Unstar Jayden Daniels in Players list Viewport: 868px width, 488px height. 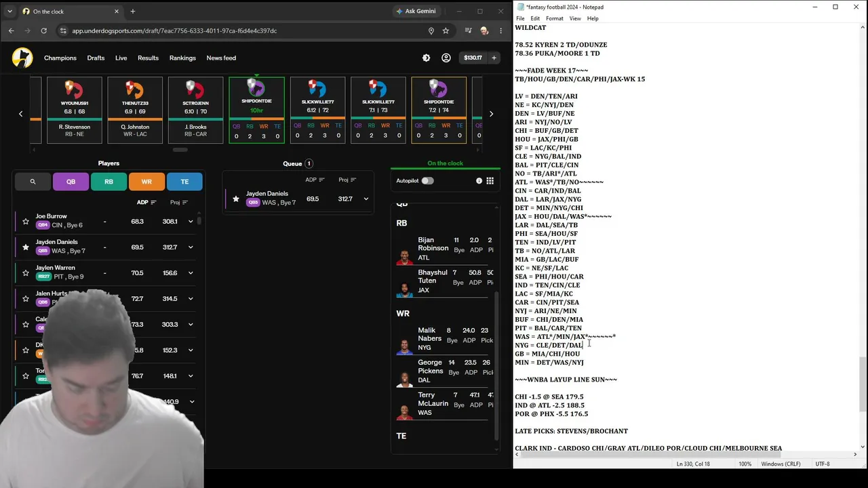click(26, 247)
